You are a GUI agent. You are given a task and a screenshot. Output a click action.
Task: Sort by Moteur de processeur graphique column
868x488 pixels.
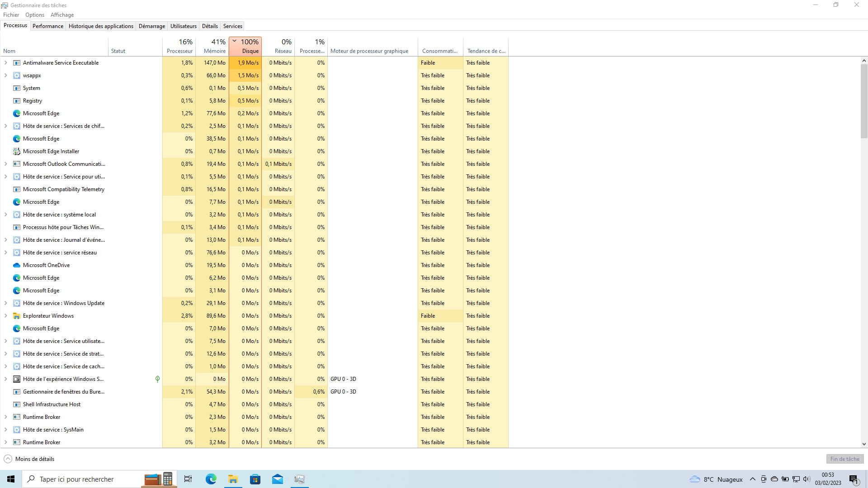[373, 46]
